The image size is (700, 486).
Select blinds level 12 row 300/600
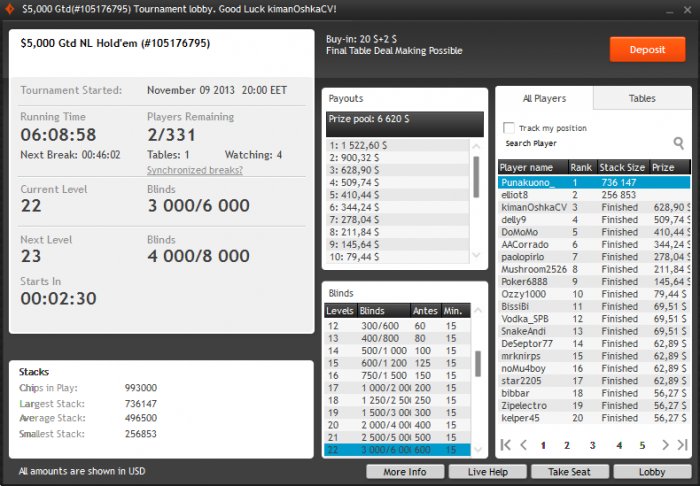(x=397, y=326)
